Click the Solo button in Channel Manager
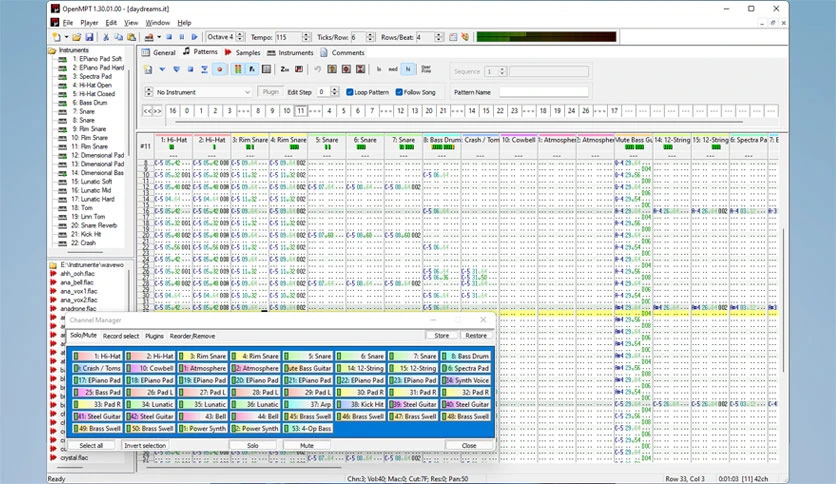 coord(253,446)
